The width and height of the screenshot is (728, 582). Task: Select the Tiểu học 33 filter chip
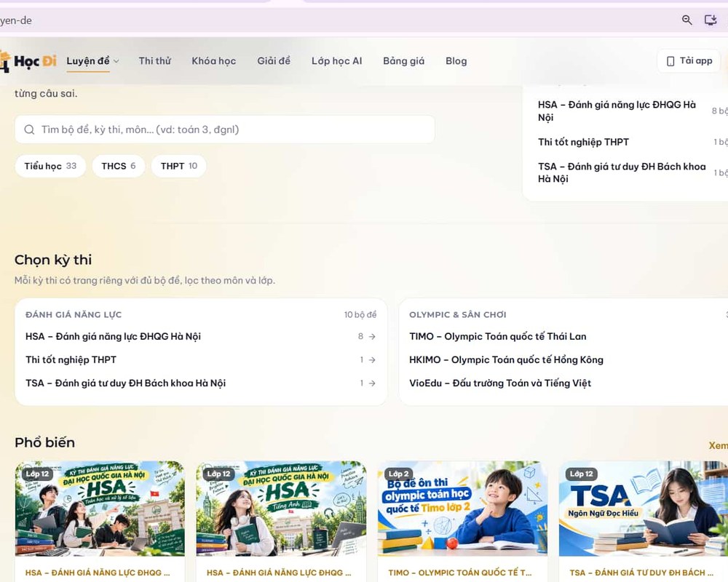tap(50, 166)
